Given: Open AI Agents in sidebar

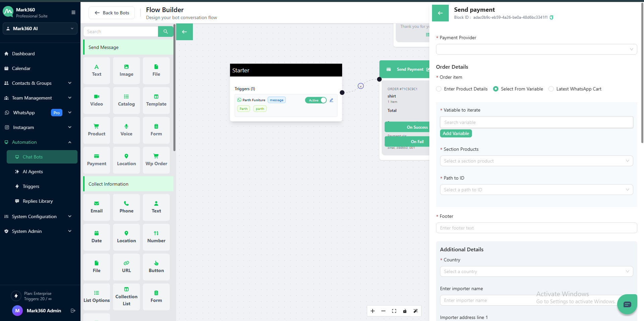Looking at the screenshot, I should (33, 172).
